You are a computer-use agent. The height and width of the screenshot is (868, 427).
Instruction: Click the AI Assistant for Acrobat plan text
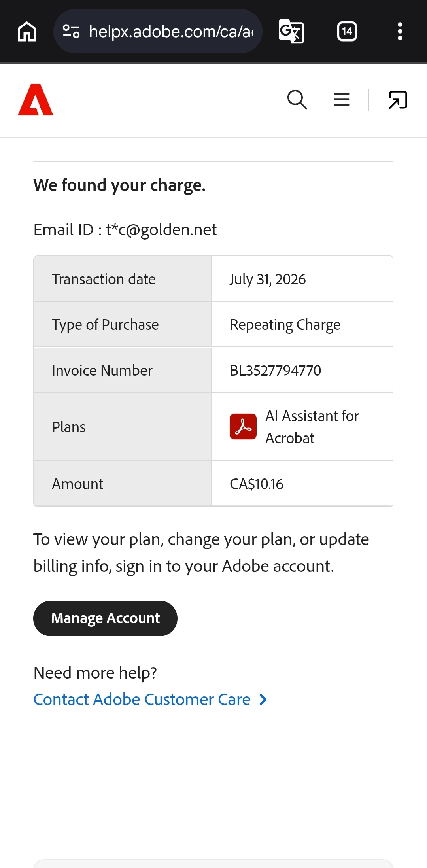pyautogui.click(x=312, y=427)
